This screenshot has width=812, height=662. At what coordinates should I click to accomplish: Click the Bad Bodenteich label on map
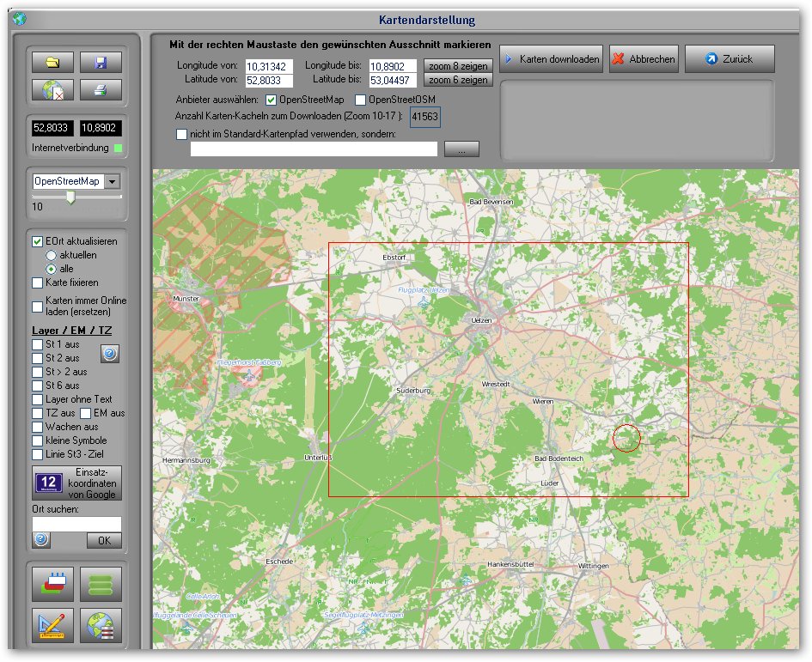(559, 459)
